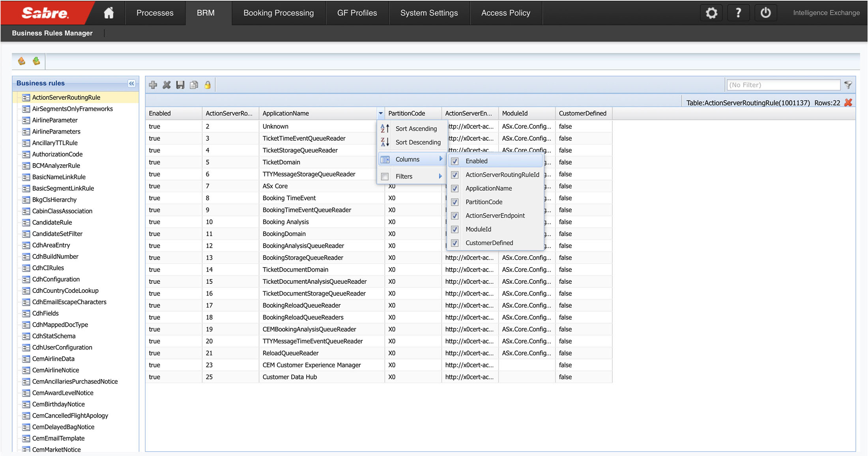Close the ActionServerRoutingRule table red X
This screenshot has height=456, width=868.
pyautogui.click(x=848, y=103)
